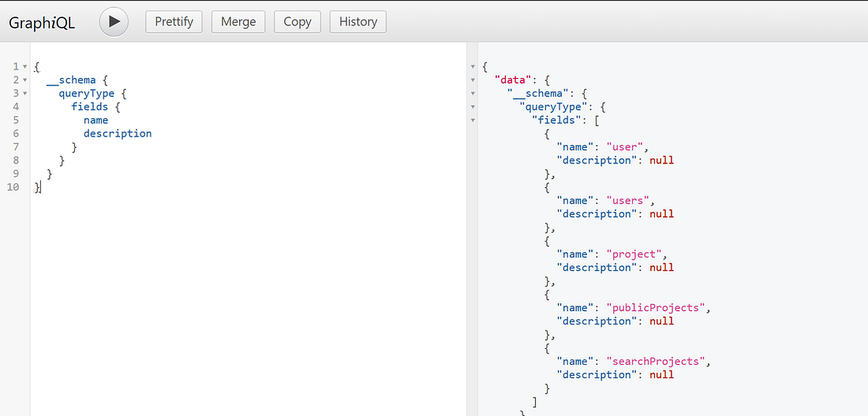Collapse the "fields" array in the result pane
Image resolution: width=868 pixels, height=416 pixels.
coord(472,120)
